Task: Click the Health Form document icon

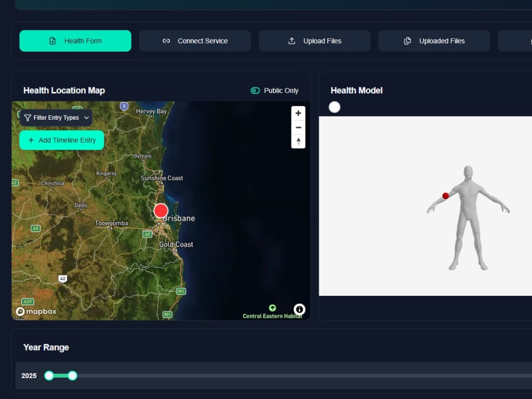Action: (x=53, y=41)
